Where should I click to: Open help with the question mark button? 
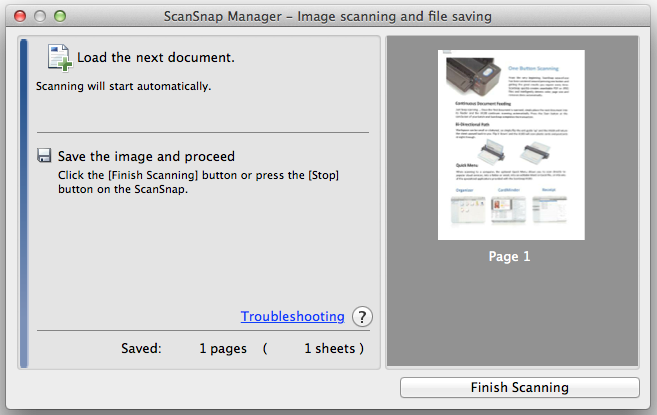(x=361, y=316)
